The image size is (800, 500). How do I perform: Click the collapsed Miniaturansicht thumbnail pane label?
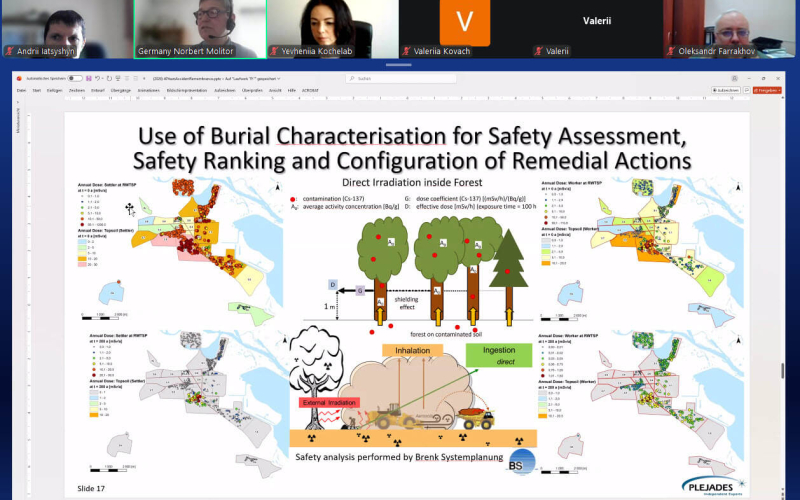[19, 120]
